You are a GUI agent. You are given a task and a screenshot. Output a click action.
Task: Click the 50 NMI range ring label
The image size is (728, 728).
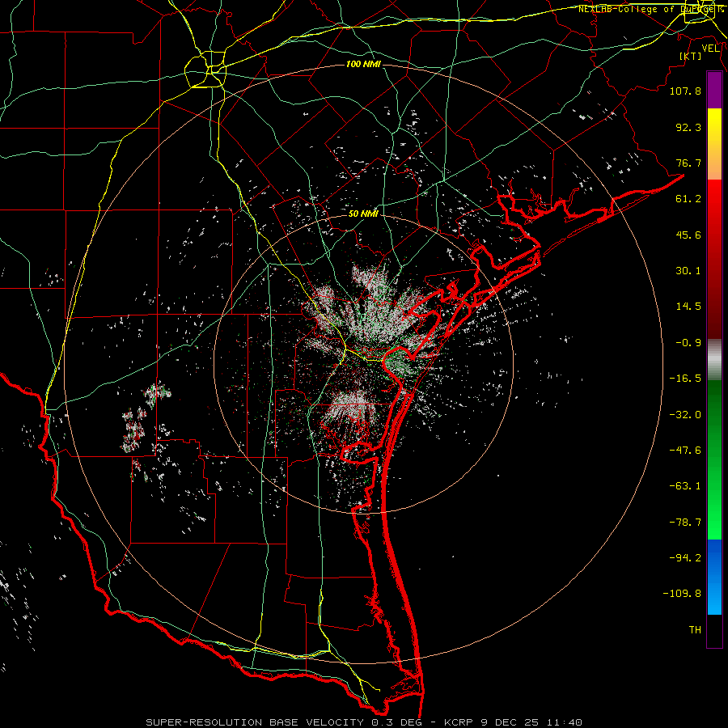click(x=363, y=214)
